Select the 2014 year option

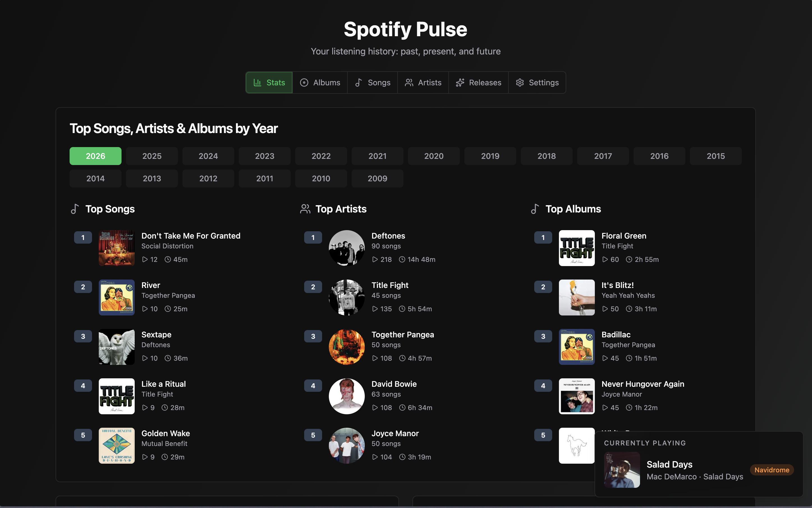pyautogui.click(x=95, y=179)
